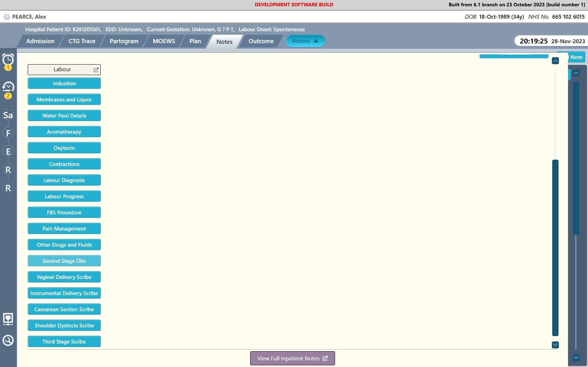Click the inner scroll-down arrow button

point(555,345)
